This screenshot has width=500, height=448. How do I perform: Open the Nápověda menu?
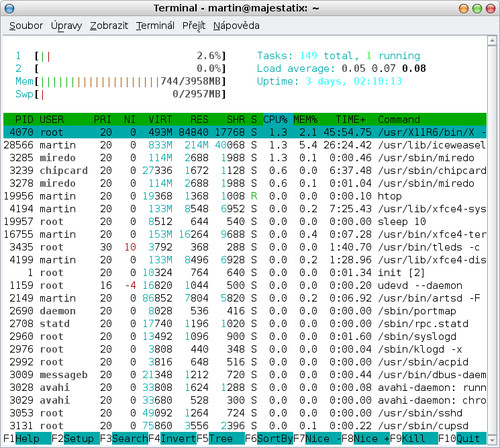click(236, 26)
